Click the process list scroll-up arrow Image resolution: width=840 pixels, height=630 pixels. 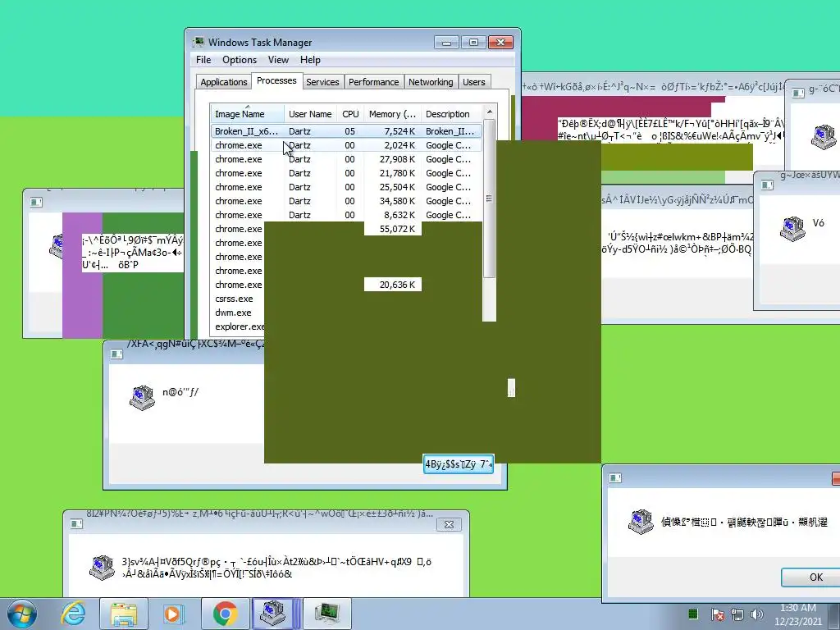tap(489, 112)
